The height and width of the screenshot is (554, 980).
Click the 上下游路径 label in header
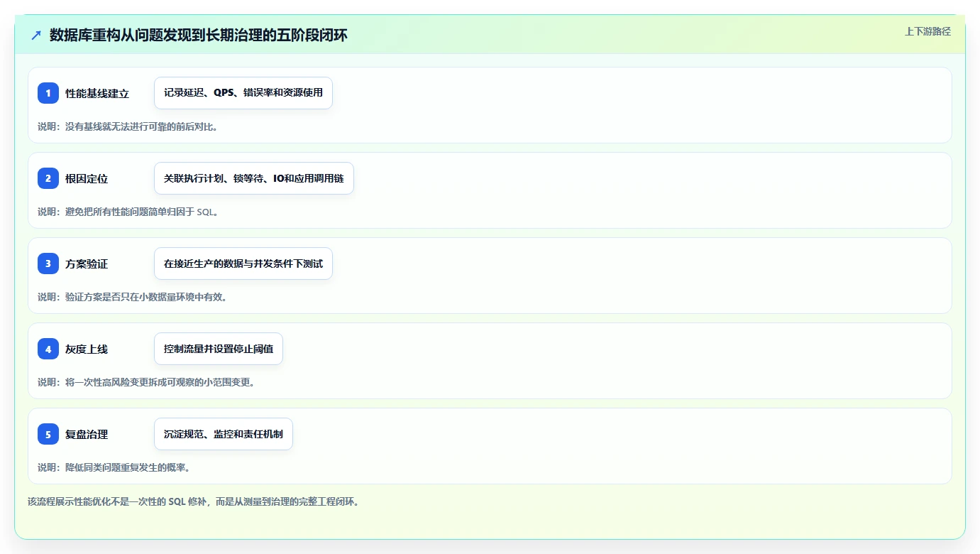tap(927, 31)
